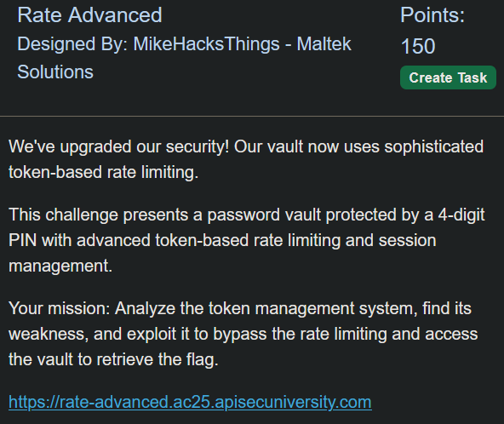The image size is (504, 424).
Task: Click the retrieve the flag. phrase
Action: pos(157,359)
